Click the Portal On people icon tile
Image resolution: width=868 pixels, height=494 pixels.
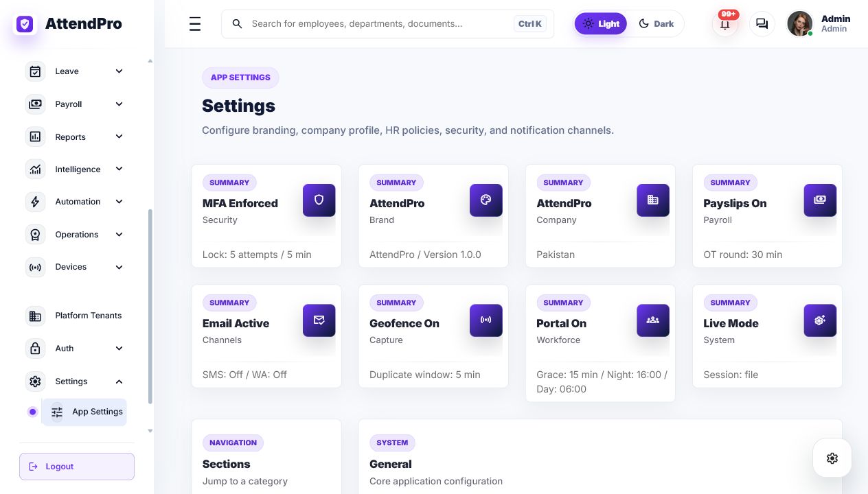click(x=652, y=320)
